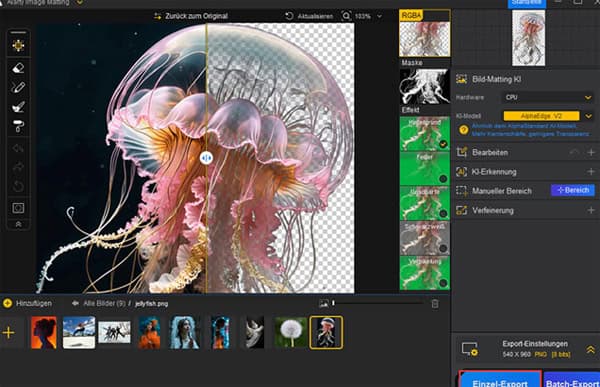
Task: Click the Export-Einstellungen settings icon
Action: click(470, 349)
